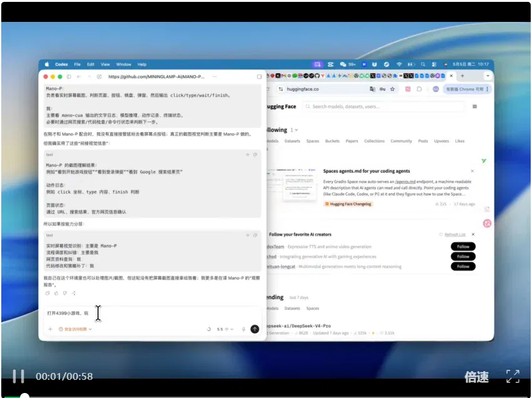This screenshot has width=532, height=398.
Task: Open the Chrome tab search dropdown arrow
Action: click(488, 76)
